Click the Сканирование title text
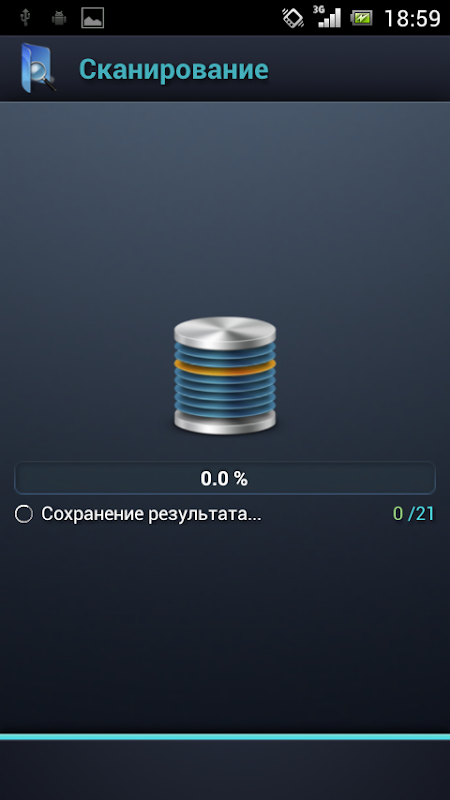 [173, 69]
